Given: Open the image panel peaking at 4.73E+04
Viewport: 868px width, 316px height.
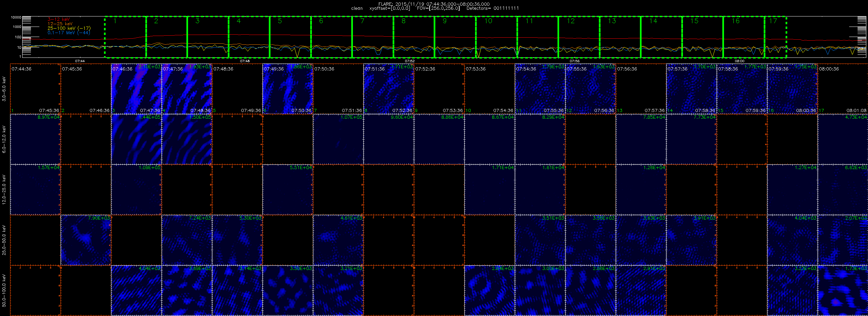Looking at the screenshot, I should tap(843, 139).
